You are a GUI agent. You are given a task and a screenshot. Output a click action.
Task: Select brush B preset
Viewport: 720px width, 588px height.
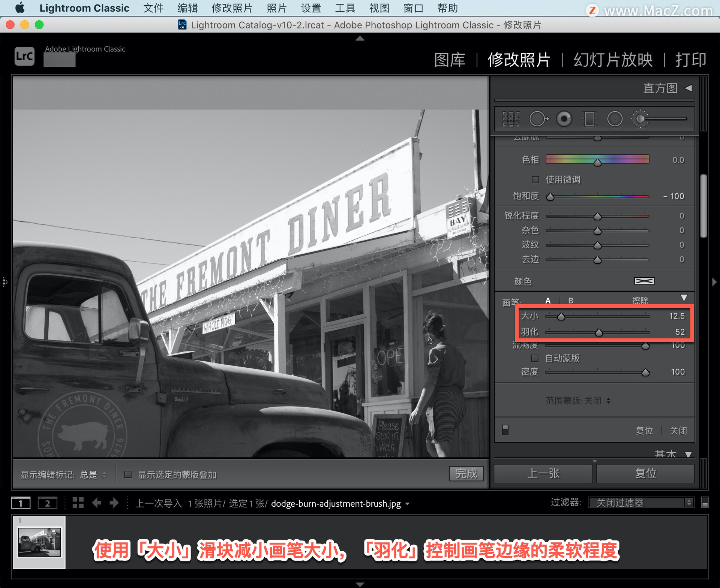tap(571, 301)
